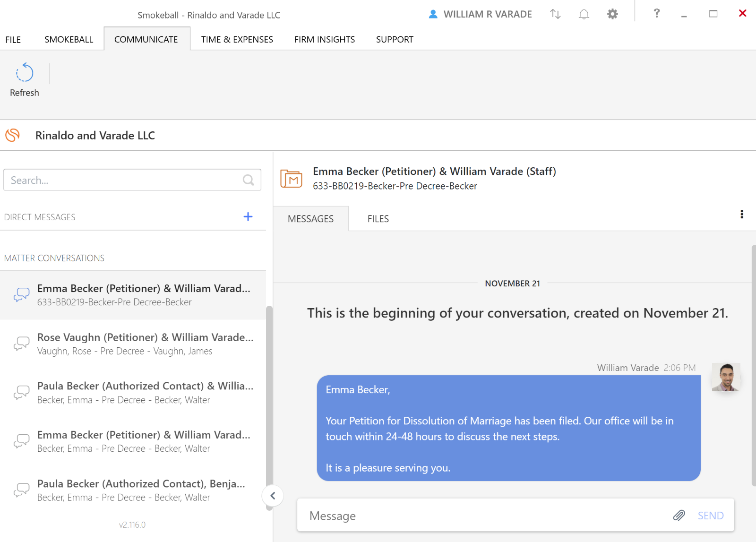Click the 2:06 PM message timestamp

pyautogui.click(x=679, y=368)
